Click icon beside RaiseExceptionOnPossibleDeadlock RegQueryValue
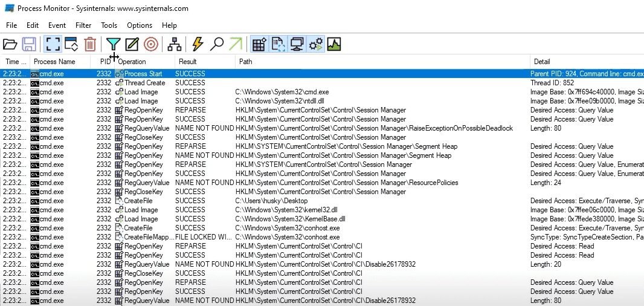This screenshot has width=644, height=306. click(x=119, y=128)
